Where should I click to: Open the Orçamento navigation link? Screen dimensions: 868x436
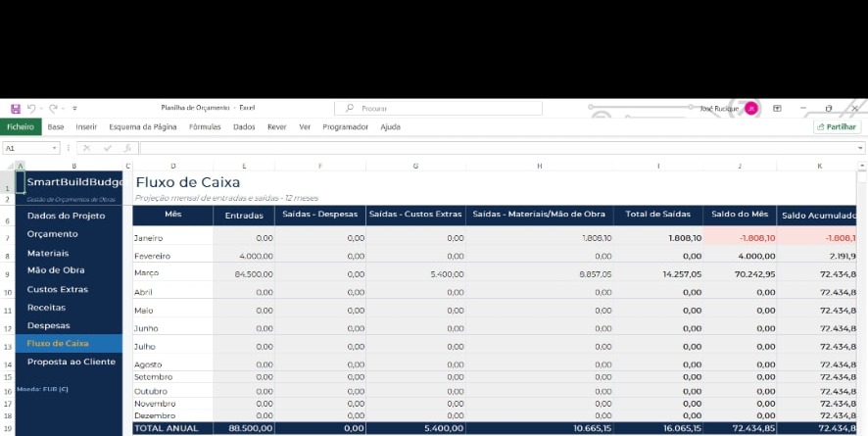click(53, 234)
